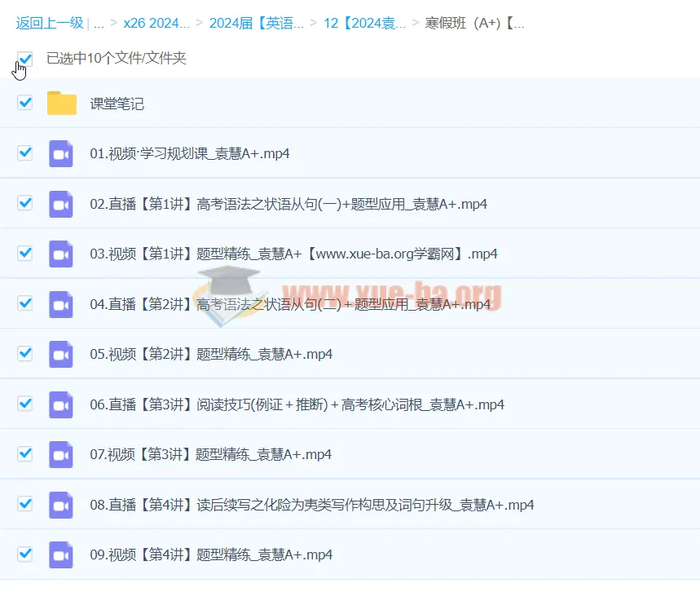Screen dimensions: 700x592
Task: Open the file 01.视频·学习规划课_袁慧A+.mp4
Action: coord(192,152)
